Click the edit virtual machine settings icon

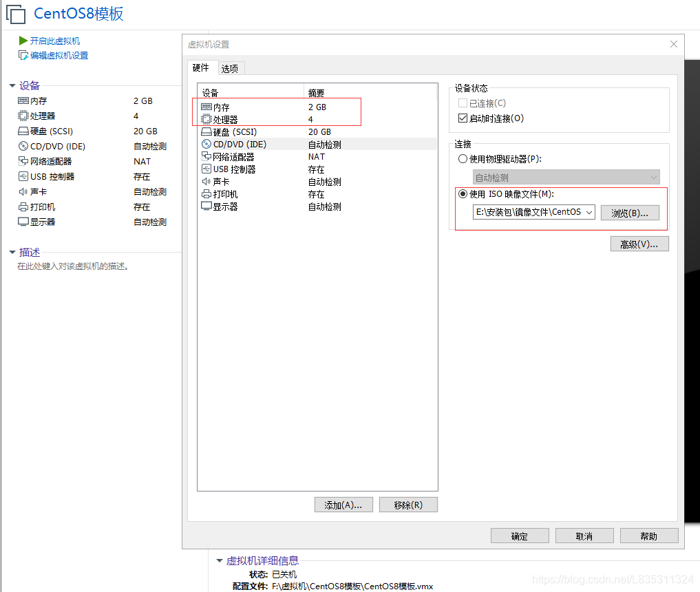pos(23,55)
